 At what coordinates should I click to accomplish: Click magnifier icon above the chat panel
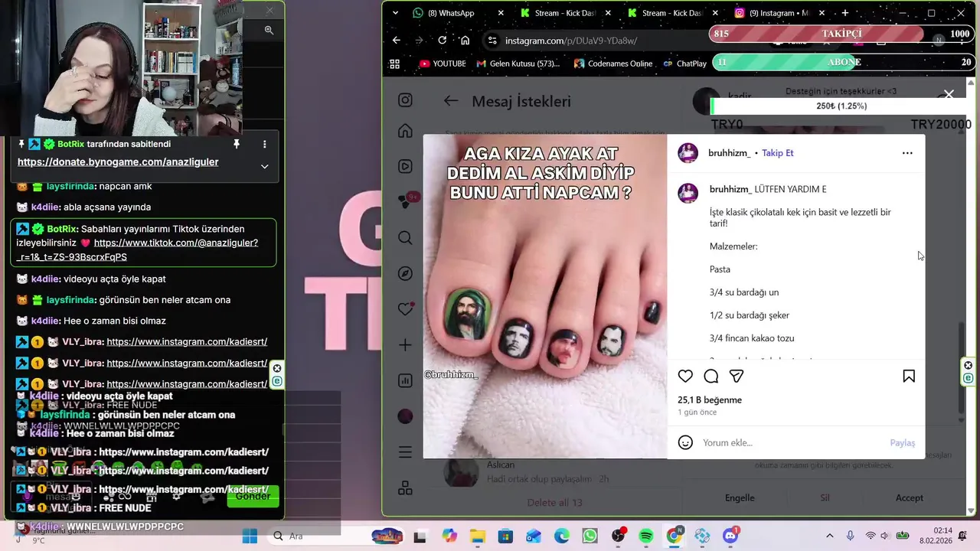coord(269,30)
